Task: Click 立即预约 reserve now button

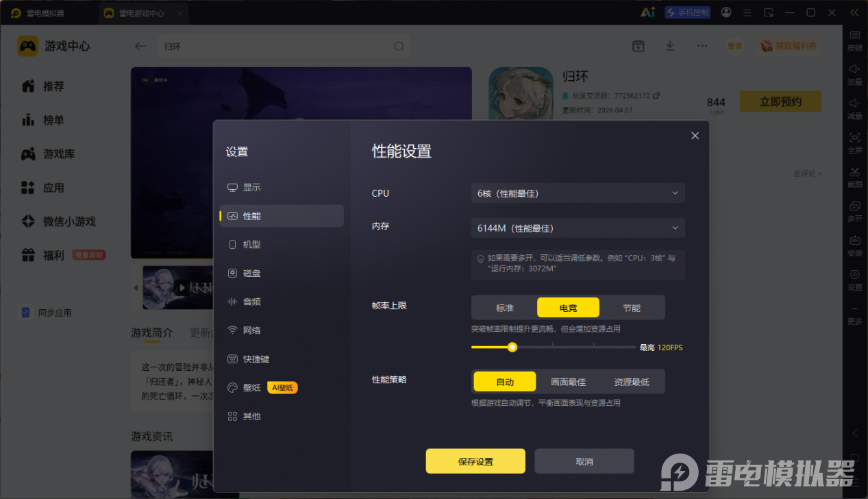Action: [780, 101]
